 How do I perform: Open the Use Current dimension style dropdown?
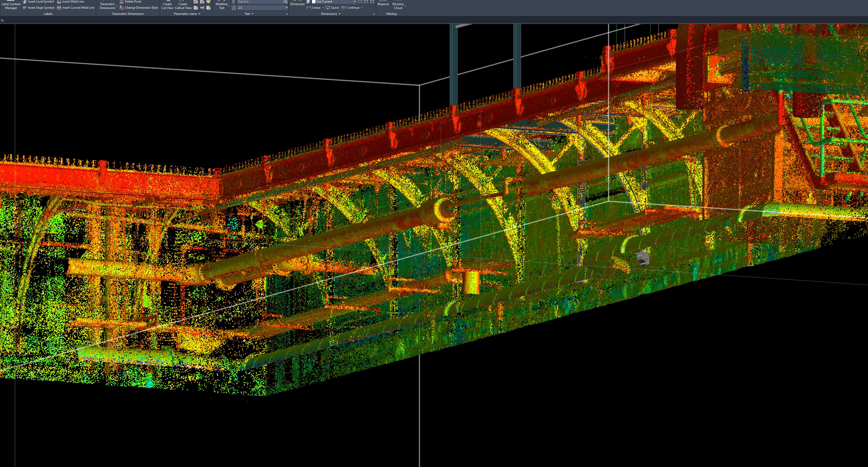(354, 1)
